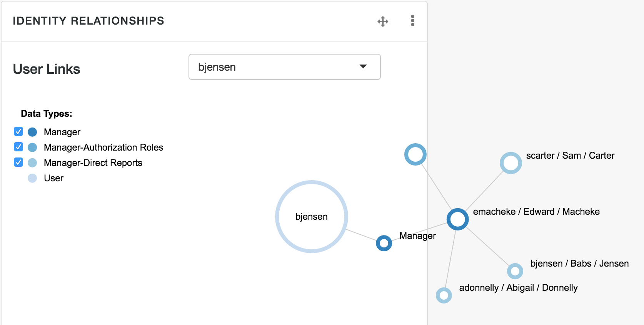Click the dropdown arrow in user selector
644x325 pixels.
[x=363, y=67]
